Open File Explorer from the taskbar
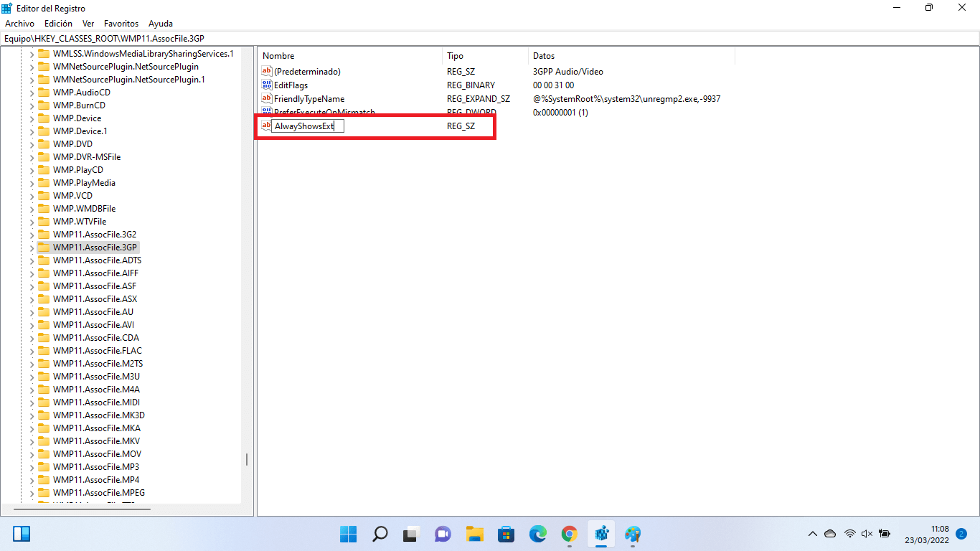 (x=474, y=534)
